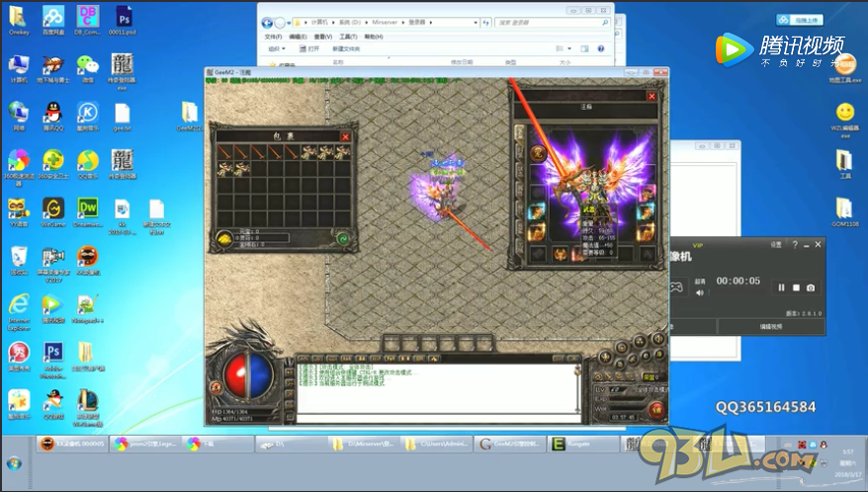Click the 搜索 登录器 search box
The width and height of the screenshot is (868, 492).
click(x=552, y=23)
